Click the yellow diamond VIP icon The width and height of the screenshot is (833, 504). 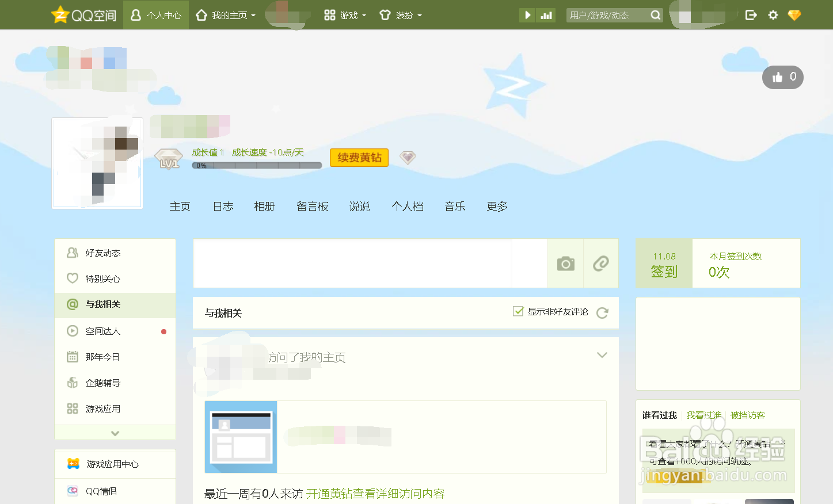794,15
